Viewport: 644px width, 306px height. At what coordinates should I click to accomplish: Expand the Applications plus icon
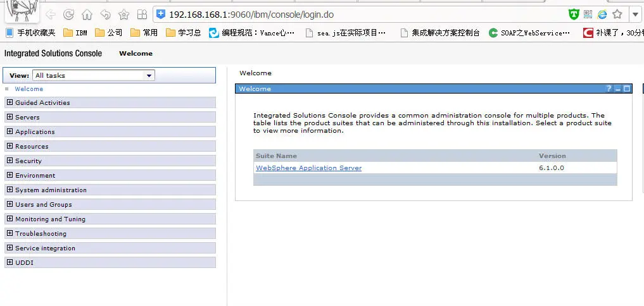click(10, 132)
